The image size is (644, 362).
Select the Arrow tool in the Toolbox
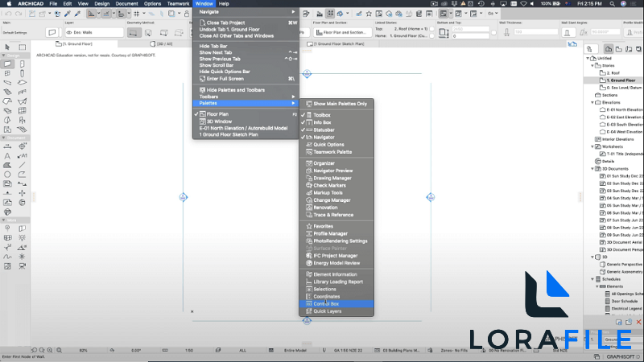(x=7, y=47)
